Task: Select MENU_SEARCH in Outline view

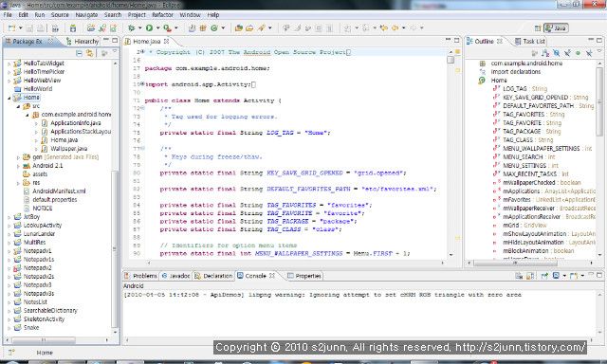Action: (x=524, y=157)
